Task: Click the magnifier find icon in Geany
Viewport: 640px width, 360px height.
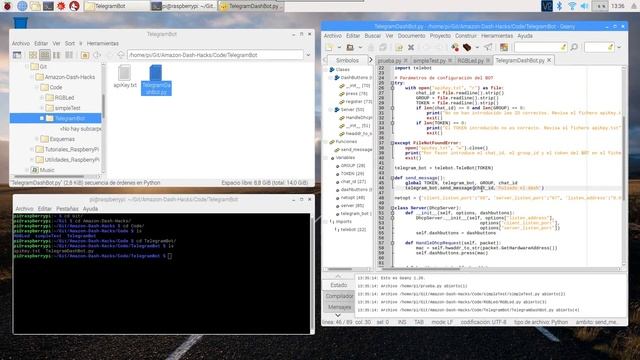Action: tap(574, 48)
